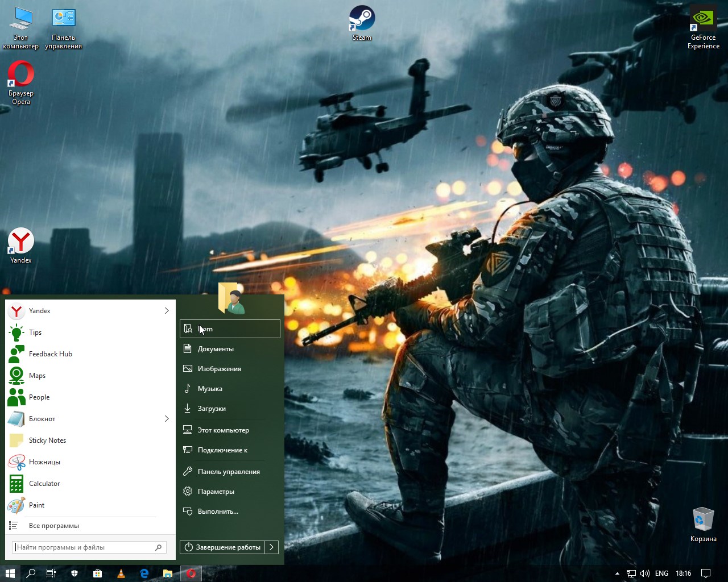Click the search magnifier in Start search box
This screenshot has width=728, height=582.
158,547
